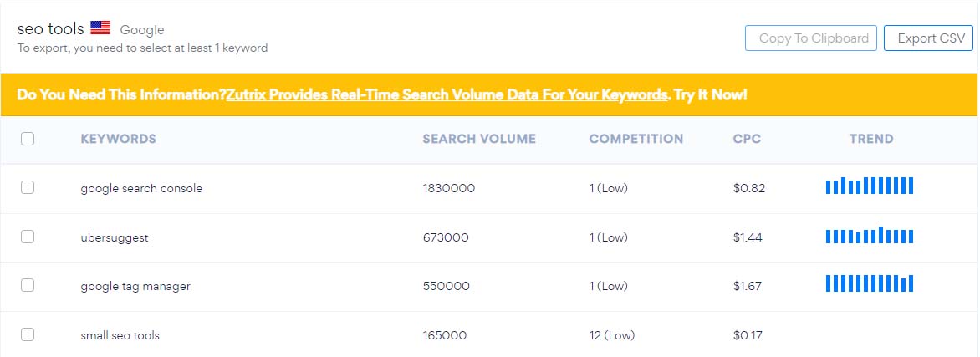Sort by the CPC column header

click(747, 139)
